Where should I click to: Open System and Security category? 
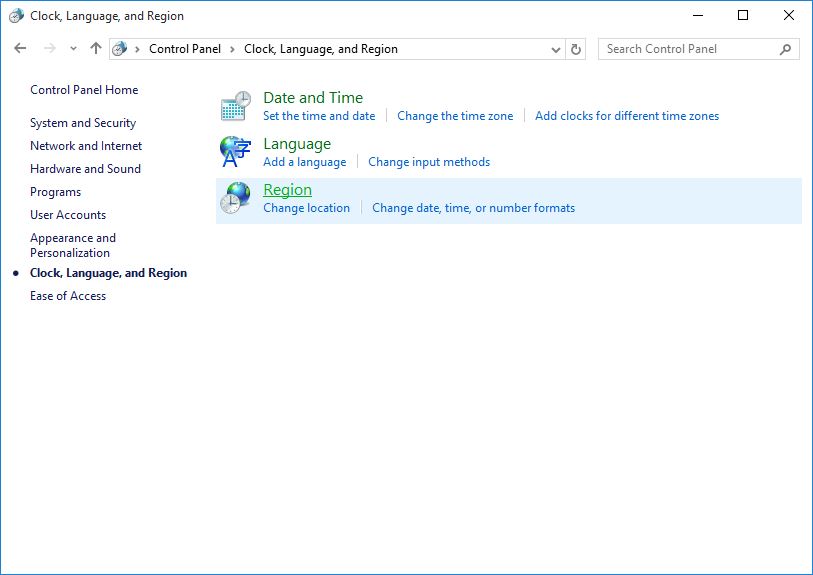click(x=83, y=123)
